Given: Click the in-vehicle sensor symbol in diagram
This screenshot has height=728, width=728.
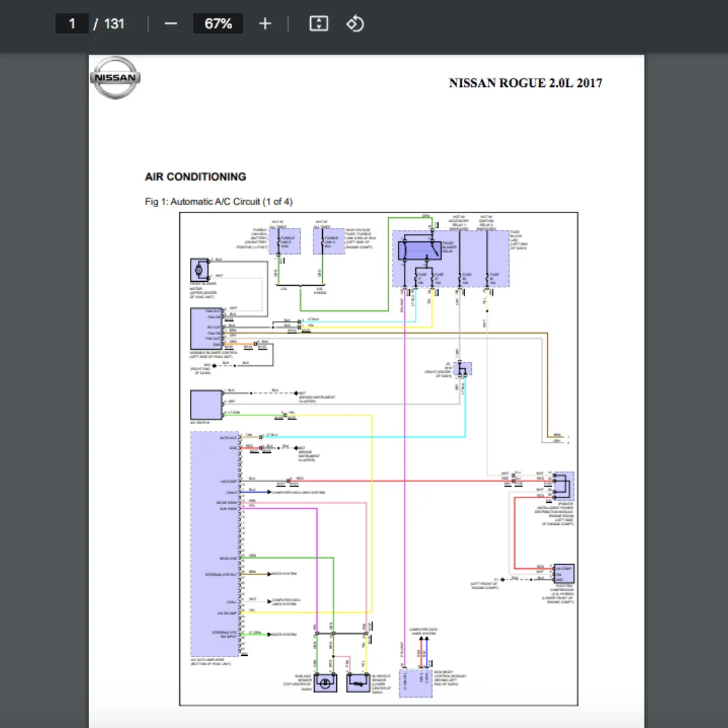Looking at the screenshot, I should coord(358,683).
